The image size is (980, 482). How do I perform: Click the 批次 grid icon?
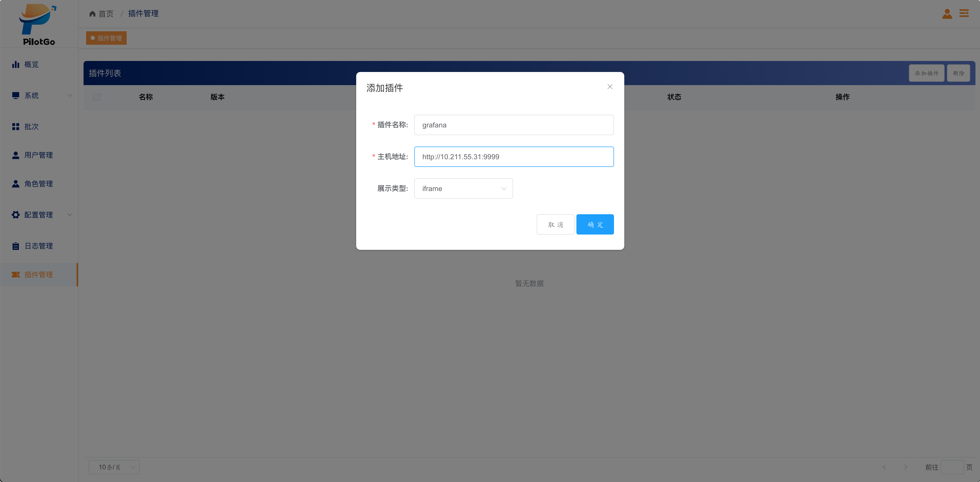coord(16,126)
